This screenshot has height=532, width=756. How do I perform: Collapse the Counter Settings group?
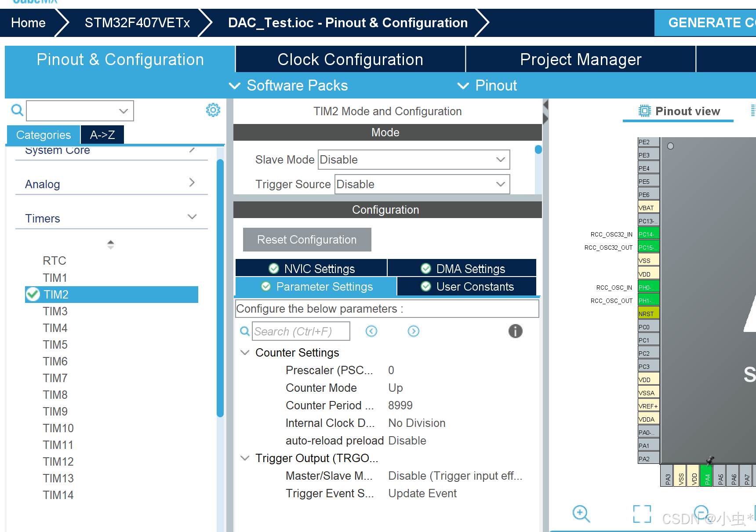point(245,353)
